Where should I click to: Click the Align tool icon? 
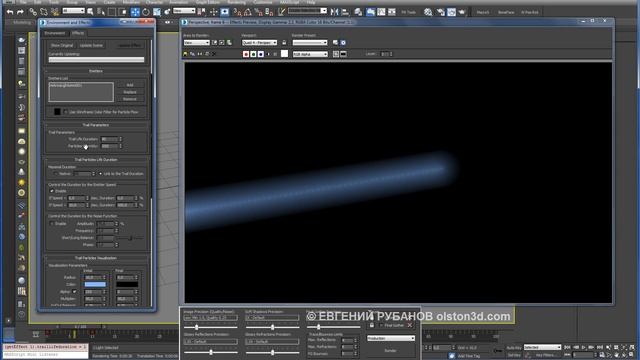pyautogui.click(x=345, y=12)
